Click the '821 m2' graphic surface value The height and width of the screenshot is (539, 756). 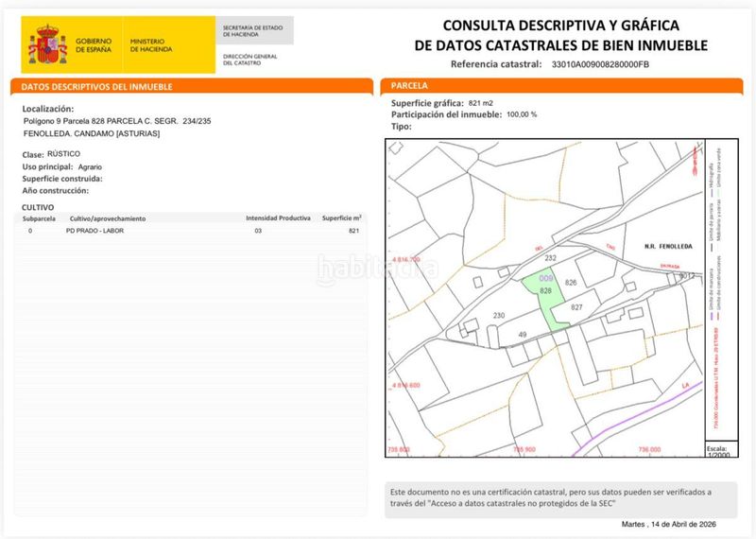tap(480, 103)
